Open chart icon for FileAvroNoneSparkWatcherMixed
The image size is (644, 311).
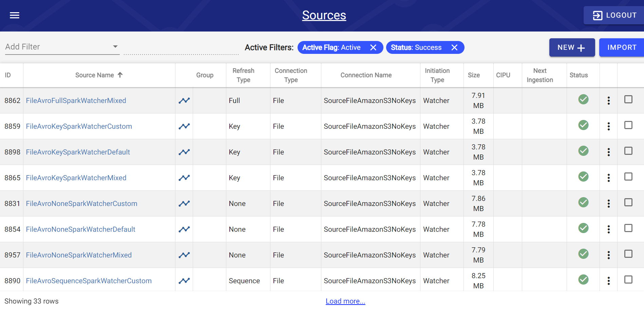pyautogui.click(x=184, y=255)
